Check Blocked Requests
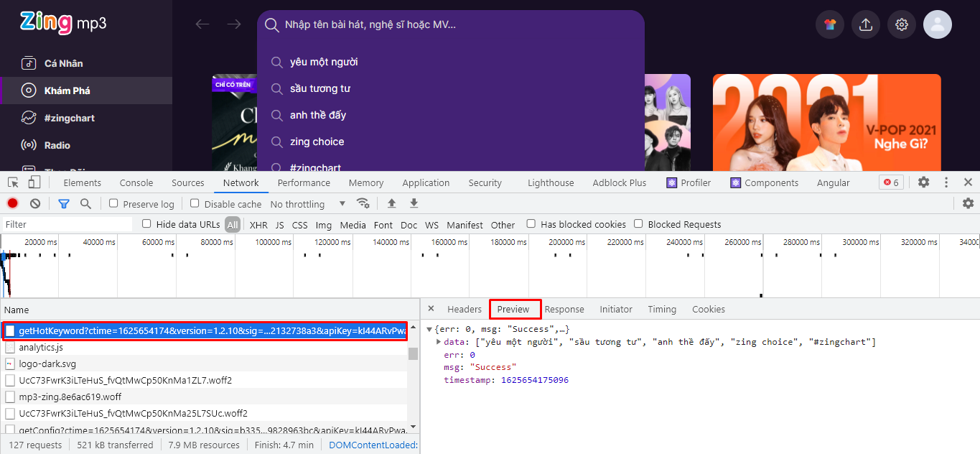The height and width of the screenshot is (454, 980). coord(638,224)
